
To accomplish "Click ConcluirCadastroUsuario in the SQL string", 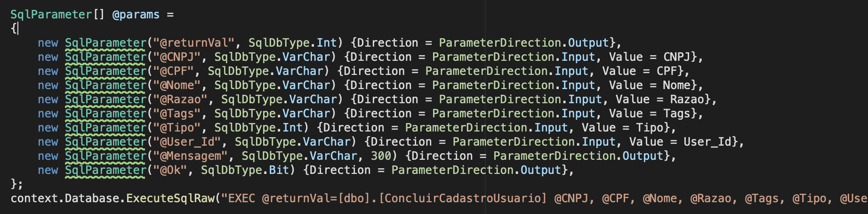I will [463, 198].
